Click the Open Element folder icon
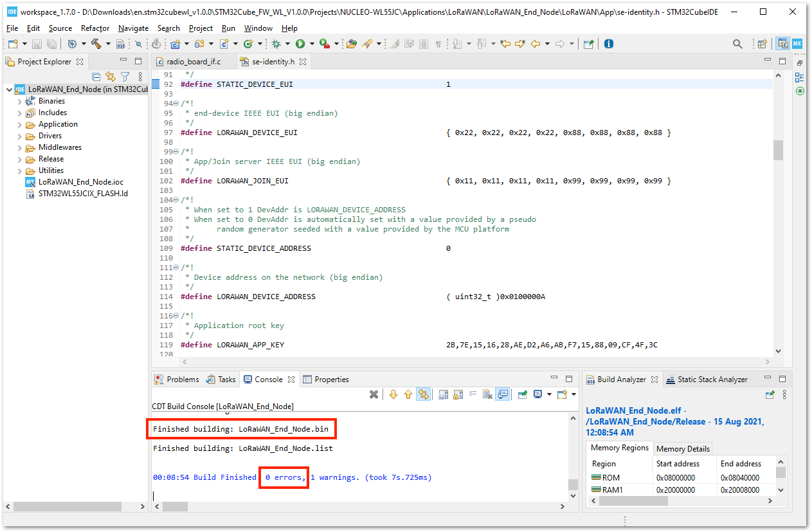This screenshot has height=532, width=812. pos(351,44)
